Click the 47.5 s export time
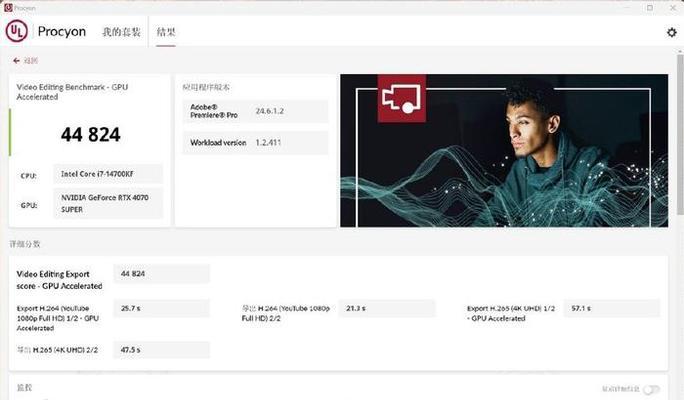Image resolution: width=684 pixels, height=400 pixels. click(x=161, y=350)
